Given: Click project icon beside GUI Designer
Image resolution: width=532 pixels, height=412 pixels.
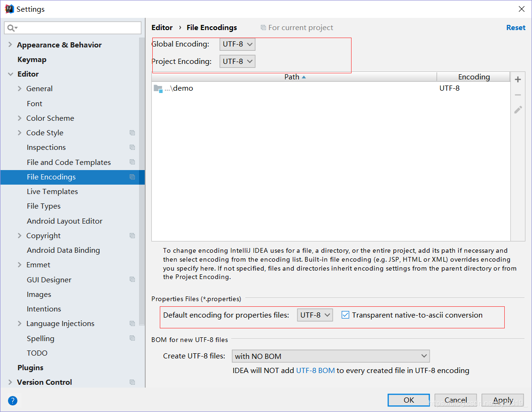Looking at the screenshot, I should (x=133, y=280).
